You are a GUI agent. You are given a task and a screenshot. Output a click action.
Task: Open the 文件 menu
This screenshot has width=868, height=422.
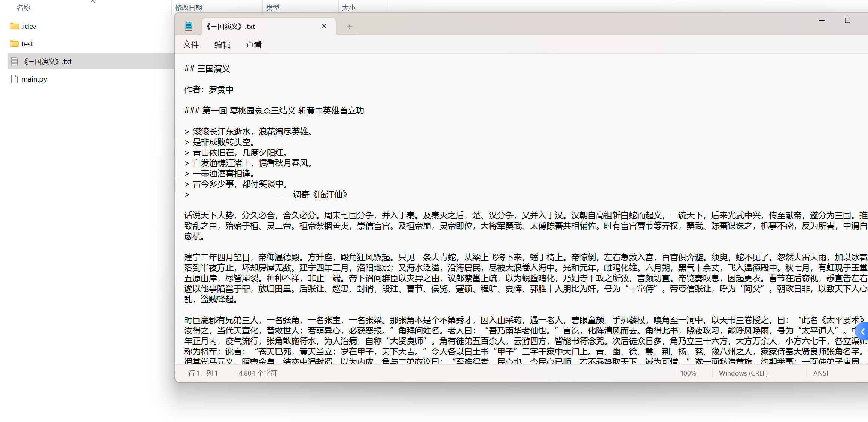[191, 45]
